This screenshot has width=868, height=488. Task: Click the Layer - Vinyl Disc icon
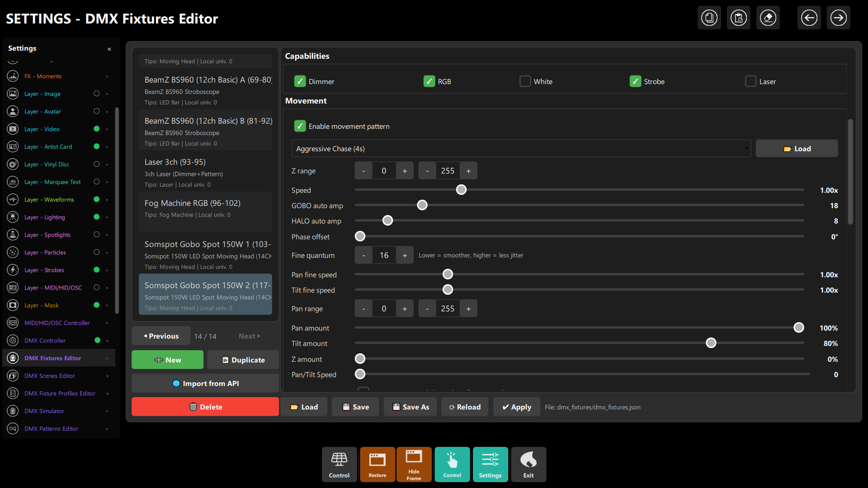(13, 164)
